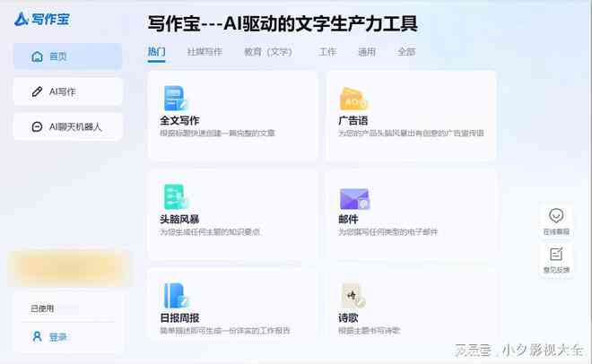Open the 邮件 card title
This screenshot has height=364, width=592.
[348, 219]
